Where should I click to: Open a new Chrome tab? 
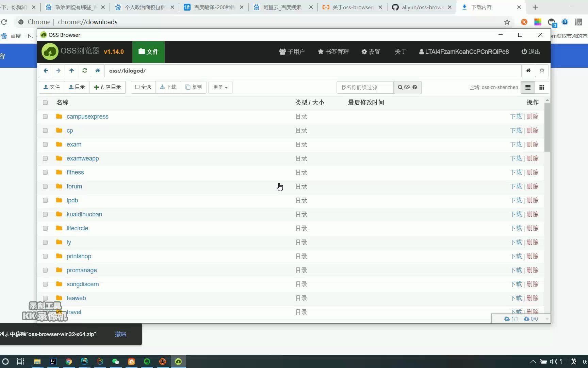pos(535,7)
